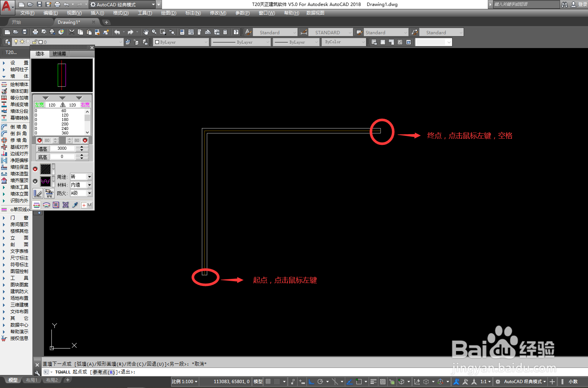This screenshot has width=588, height=388.
Task: Toggle layer 0 lock icon
Action: (x=35, y=42)
